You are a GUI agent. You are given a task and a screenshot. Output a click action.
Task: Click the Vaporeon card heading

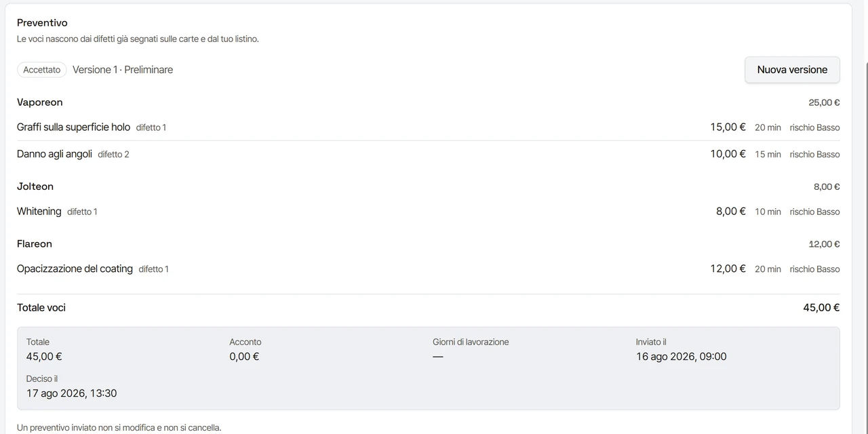(x=40, y=102)
